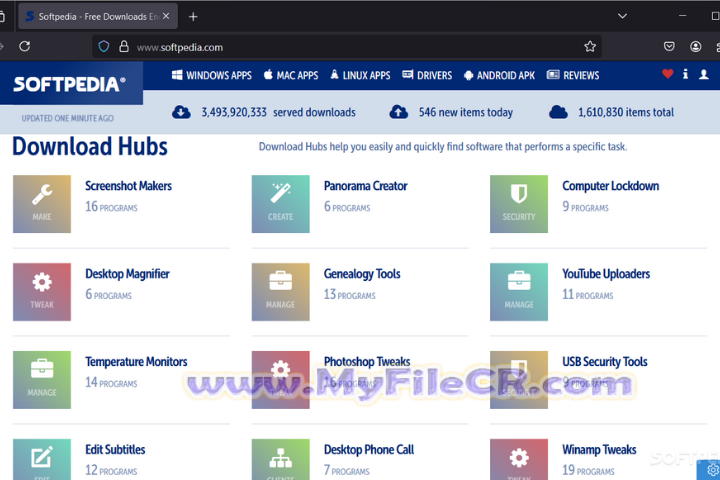Click the Winamp Tweaks gear tile
Viewport: 720px width, 480px height.
(519, 459)
